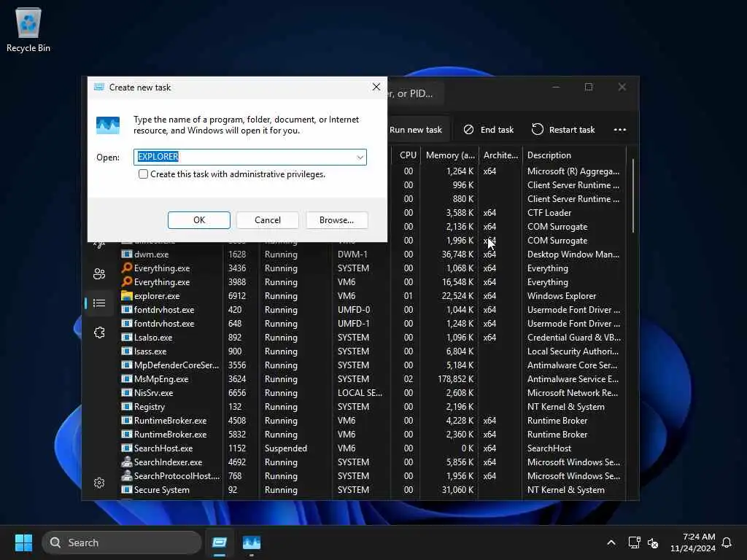The height and width of the screenshot is (560, 747).
Task: Select the NisSrv.exe process
Action: [371, 393]
